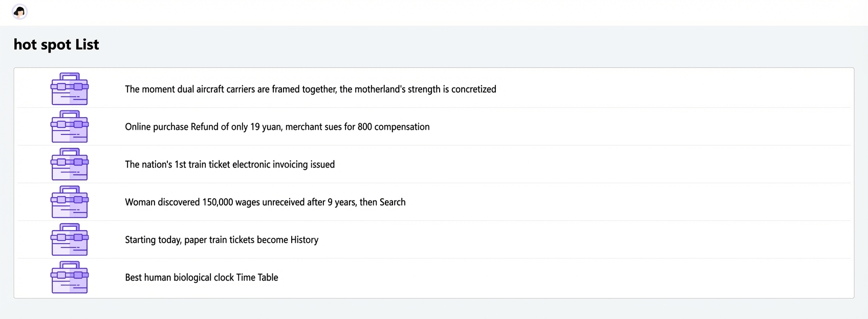Click the blank white header bar beside avatar

coord(445,12)
